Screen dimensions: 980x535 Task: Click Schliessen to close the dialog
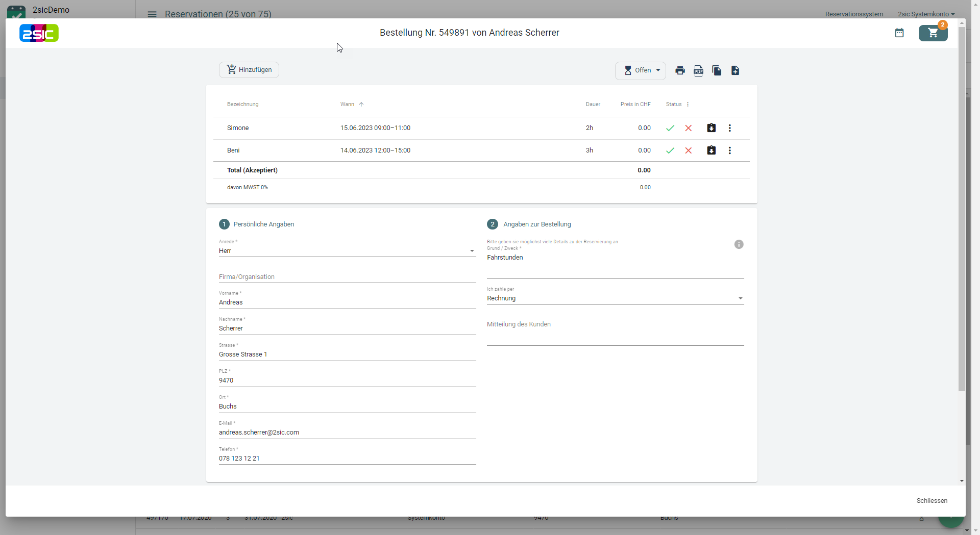932,501
